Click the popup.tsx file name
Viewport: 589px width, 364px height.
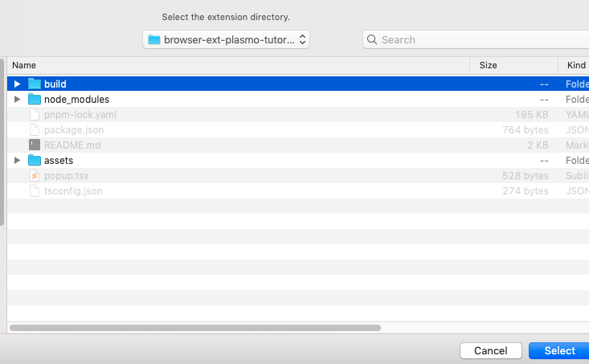[x=66, y=176]
